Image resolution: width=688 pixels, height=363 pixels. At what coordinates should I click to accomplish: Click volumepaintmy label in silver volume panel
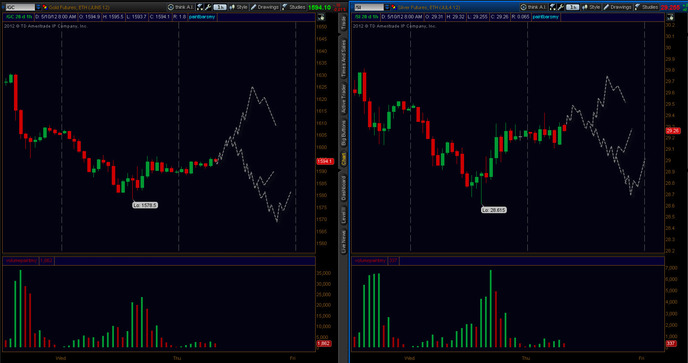(x=370, y=261)
